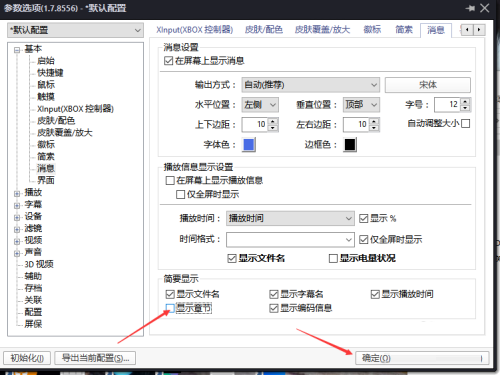Switch to the 简索 tab
Viewport: 500px width, 375px height.
pyautogui.click(x=404, y=30)
